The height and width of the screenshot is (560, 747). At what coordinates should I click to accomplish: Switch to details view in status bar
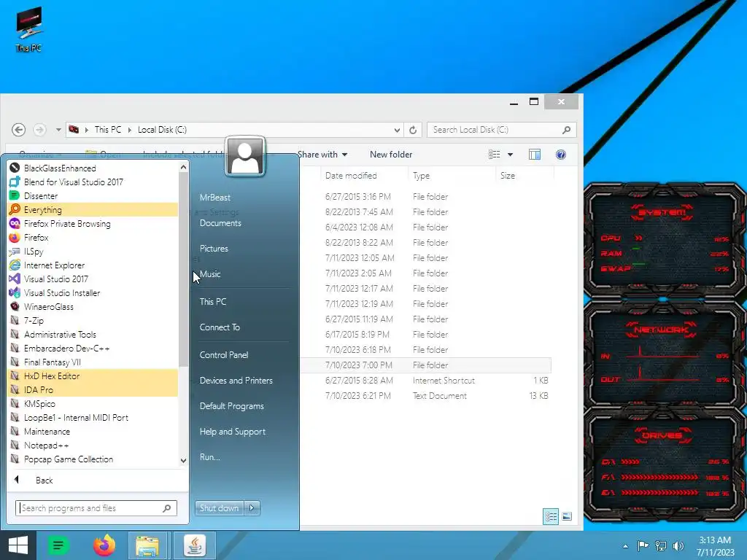551,517
